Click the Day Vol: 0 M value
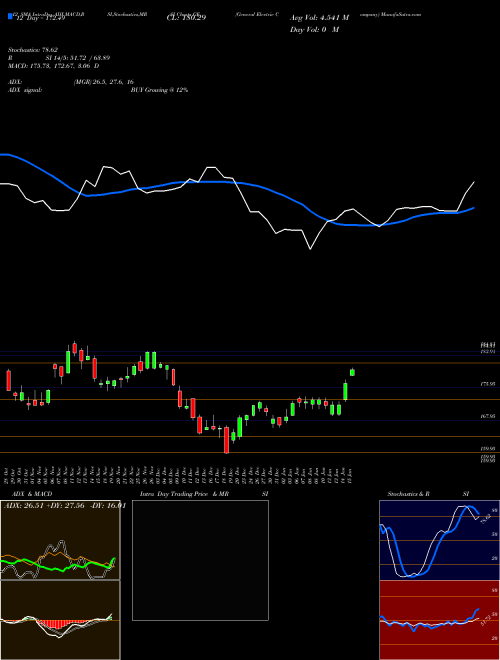 coord(314,29)
